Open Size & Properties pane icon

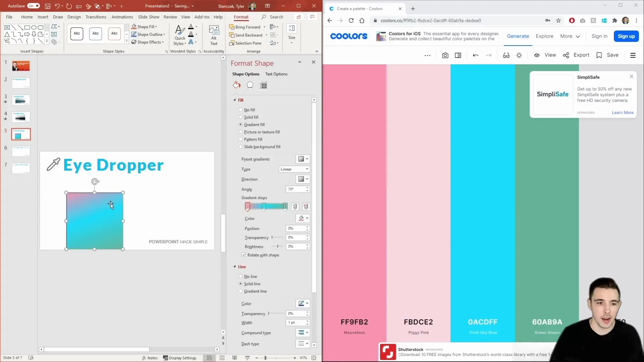point(263,85)
